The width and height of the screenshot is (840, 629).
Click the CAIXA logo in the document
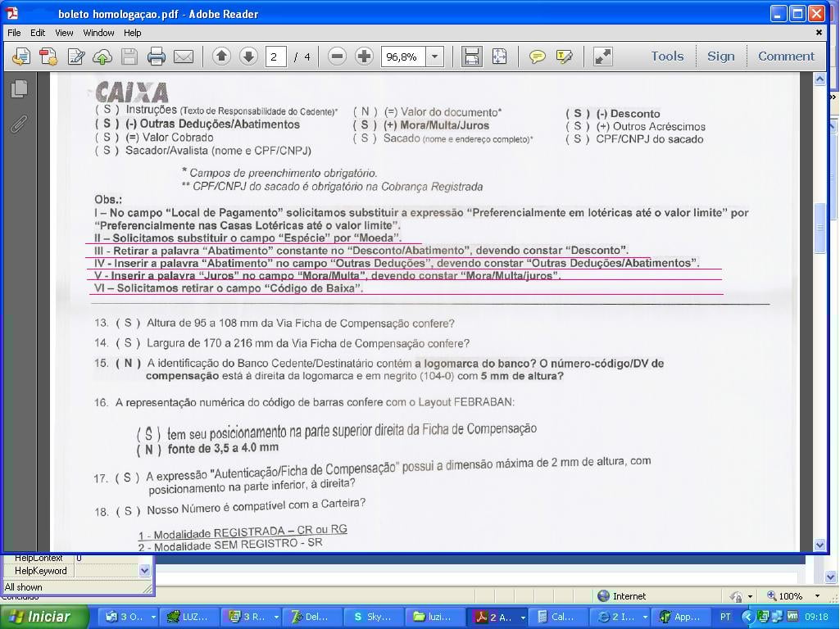(x=132, y=92)
